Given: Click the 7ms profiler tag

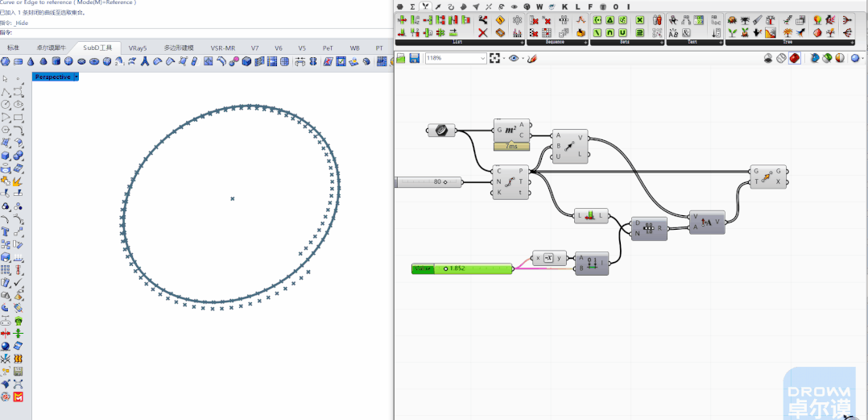Looking at the screenshot, I should click(511, 147).
